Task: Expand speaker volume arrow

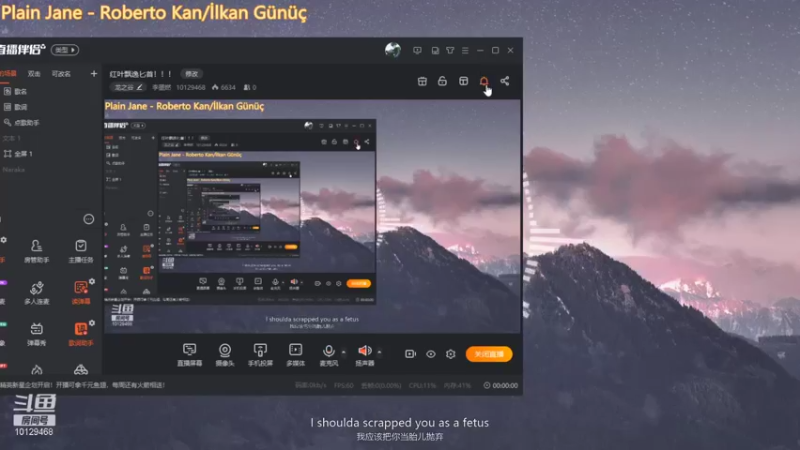Action: click(379, 352)
